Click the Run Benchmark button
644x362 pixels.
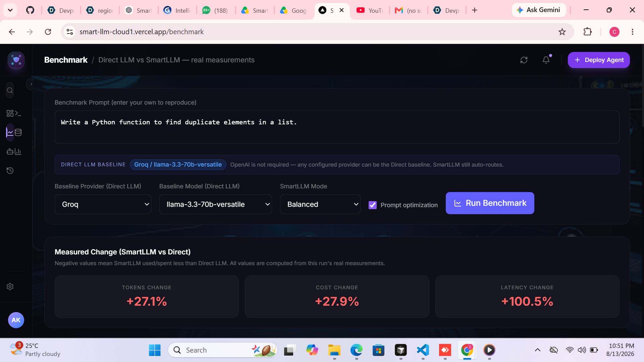click(490, 203)
